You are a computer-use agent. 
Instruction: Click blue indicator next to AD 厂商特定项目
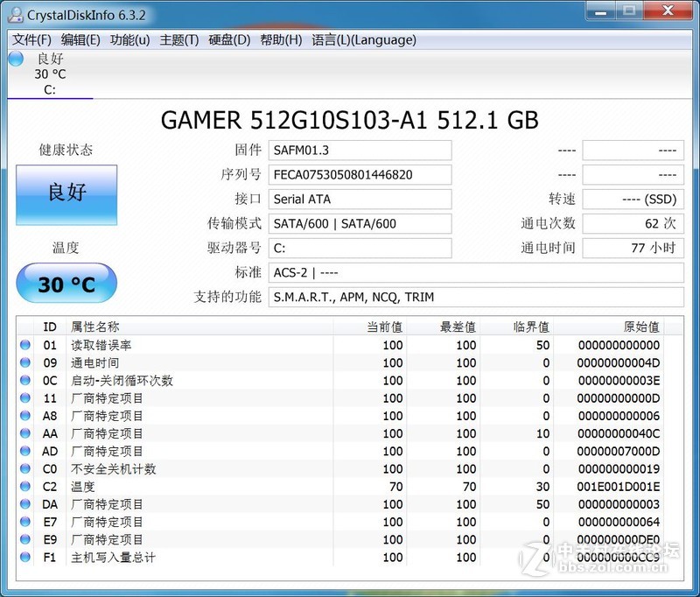point(25,451)
